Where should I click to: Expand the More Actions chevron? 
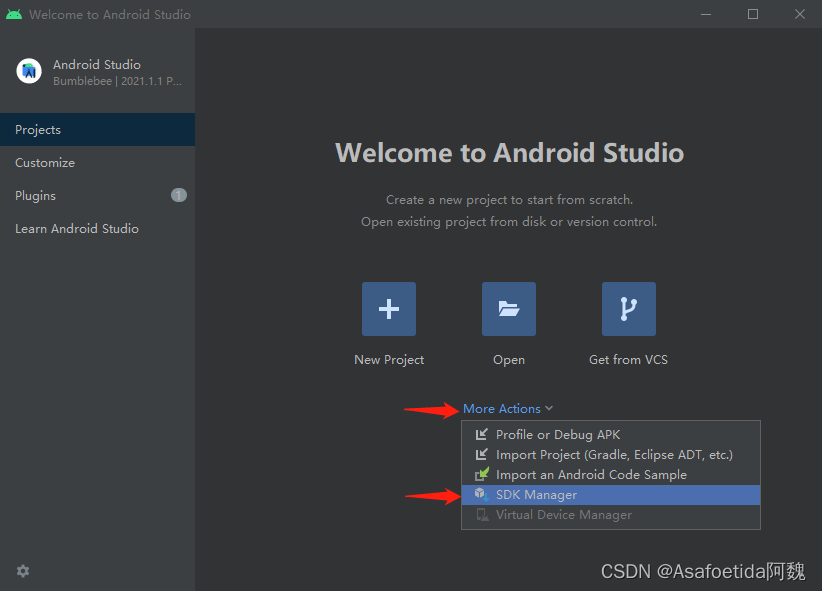(549, 408)
